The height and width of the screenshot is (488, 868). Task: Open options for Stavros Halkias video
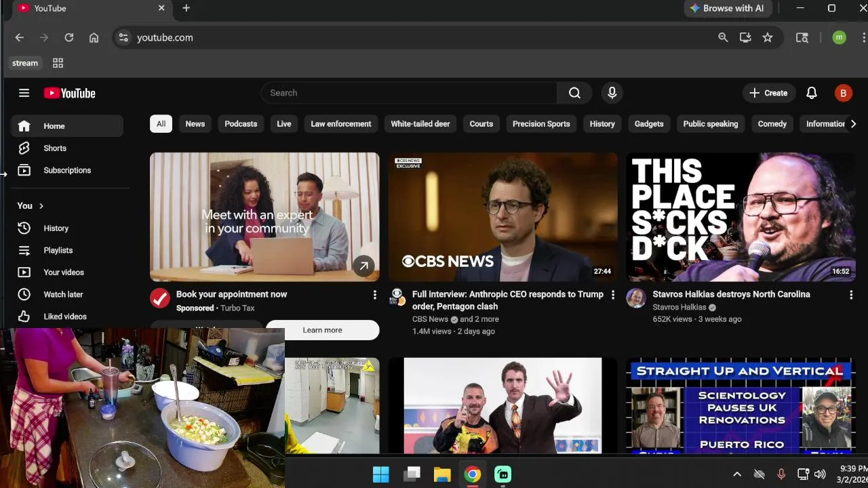click(x=851, y=295)
